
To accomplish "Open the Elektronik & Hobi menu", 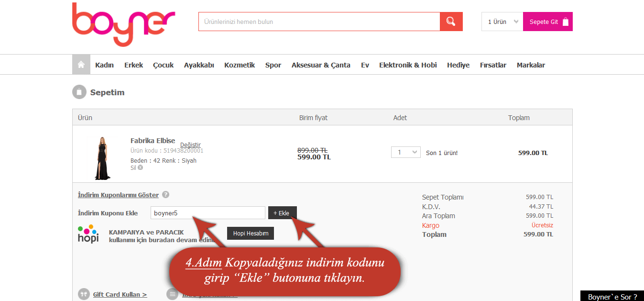I will coord(408,65).
